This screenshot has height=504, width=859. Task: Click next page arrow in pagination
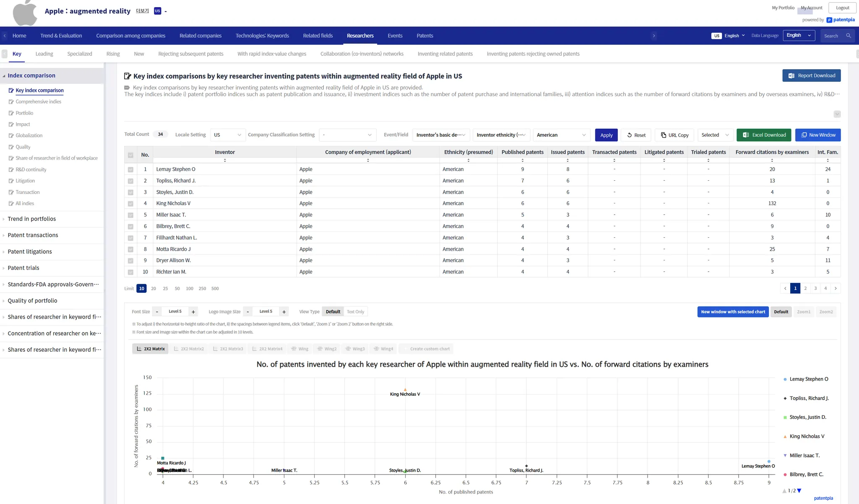[x=836, y=288]
